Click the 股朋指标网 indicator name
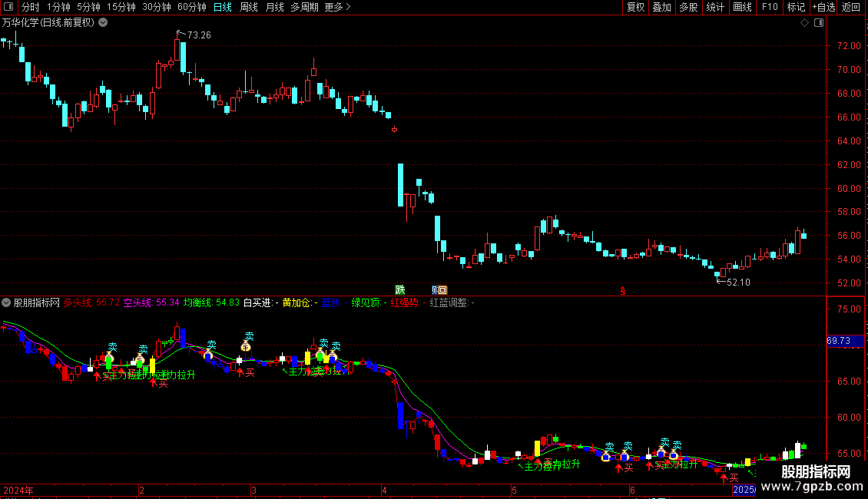Screen dimensions: 868x499 tap(37, 302)
